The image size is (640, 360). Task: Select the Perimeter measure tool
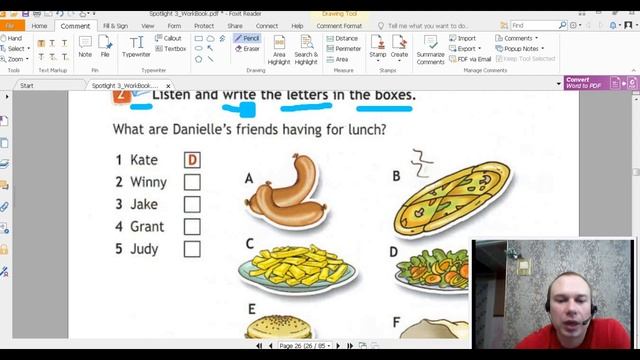344,49
